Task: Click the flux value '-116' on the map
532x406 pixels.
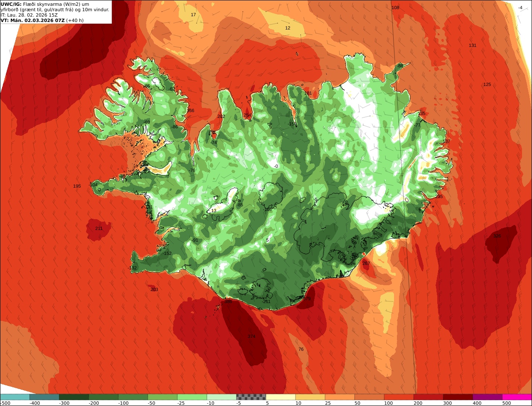Action: [x=268, y=209]
